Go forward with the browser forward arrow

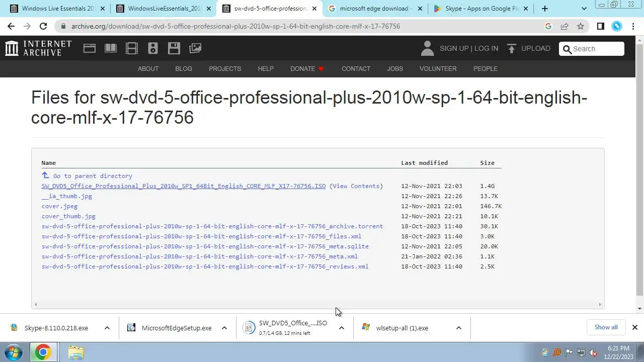[x=27, y=26]
